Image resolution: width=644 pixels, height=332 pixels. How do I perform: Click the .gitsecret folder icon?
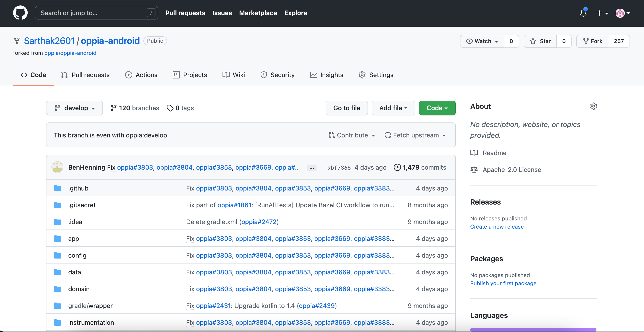pos(58,205)
